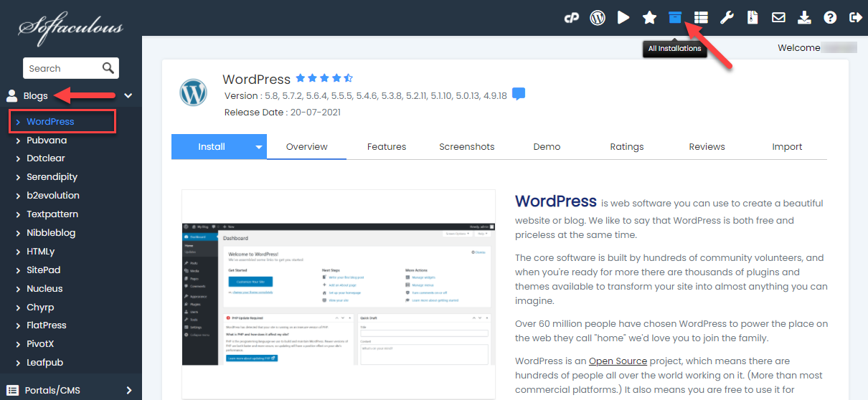
Task: Collapse the Blogs category chevron
Action: [x=128, y=95]
